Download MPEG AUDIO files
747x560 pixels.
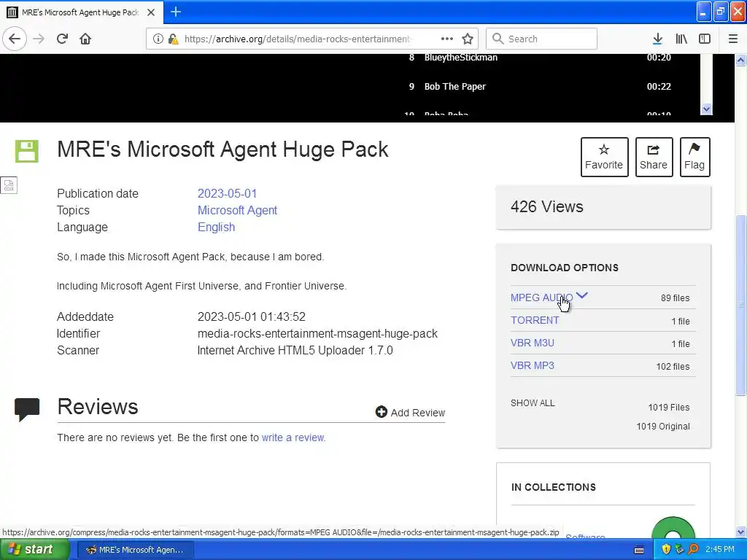(542, 297)
